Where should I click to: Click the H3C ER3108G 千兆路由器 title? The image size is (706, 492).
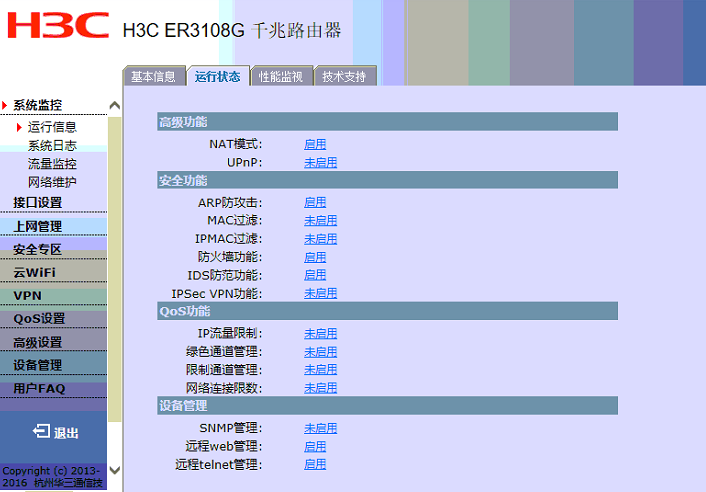pyautogui.click(x=232, y=31)
